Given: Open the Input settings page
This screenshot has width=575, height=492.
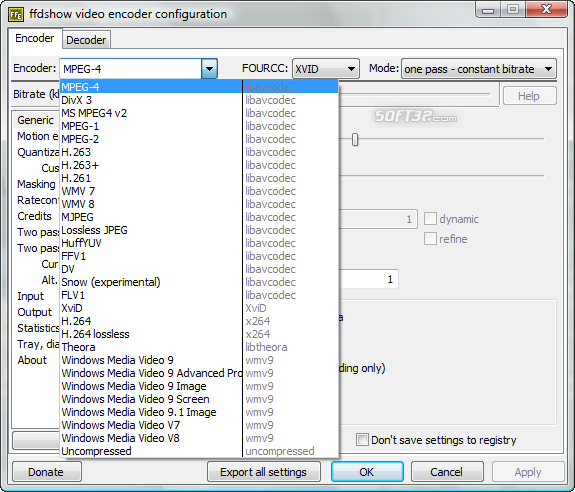Looking at the screenshot, I should [x=30, y=296].
